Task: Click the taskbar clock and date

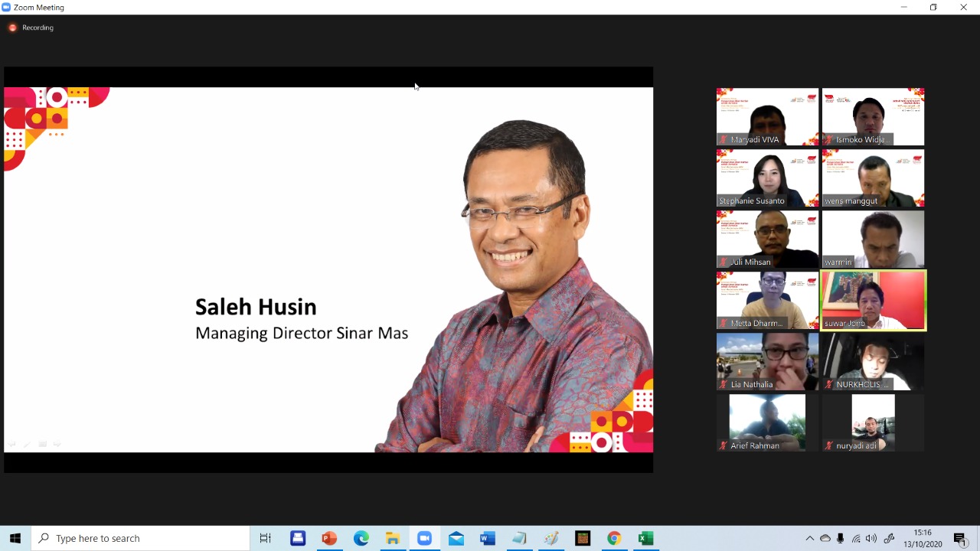Action: point(923,539)
